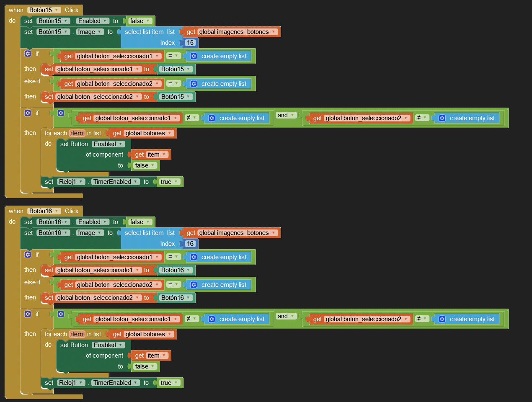532x402 pixels.
Task: Click gear icon on Botón15 handler's and-condition block
Action: [61, 113]
